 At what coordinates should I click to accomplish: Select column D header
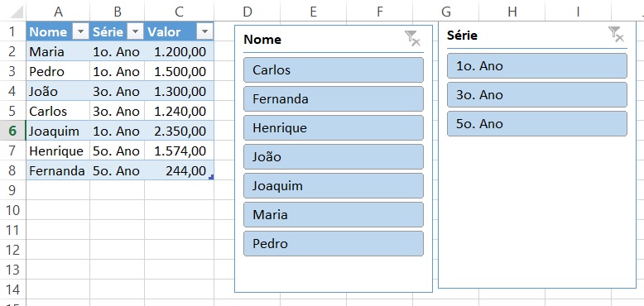[x=248, y=12]
